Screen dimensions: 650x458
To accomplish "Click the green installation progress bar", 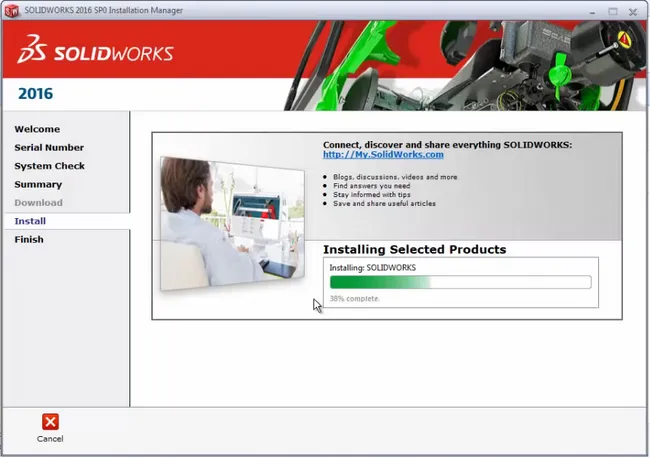I will 460,282.
